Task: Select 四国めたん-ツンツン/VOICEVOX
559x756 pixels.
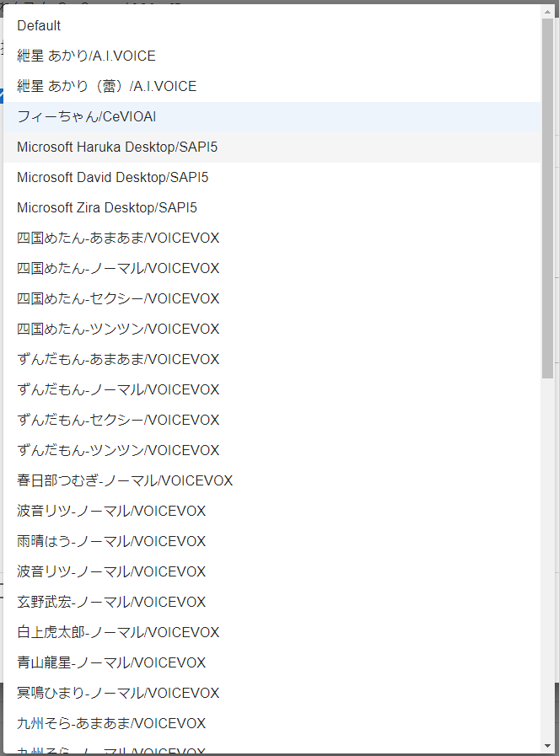Action: [x=118, y=330]
